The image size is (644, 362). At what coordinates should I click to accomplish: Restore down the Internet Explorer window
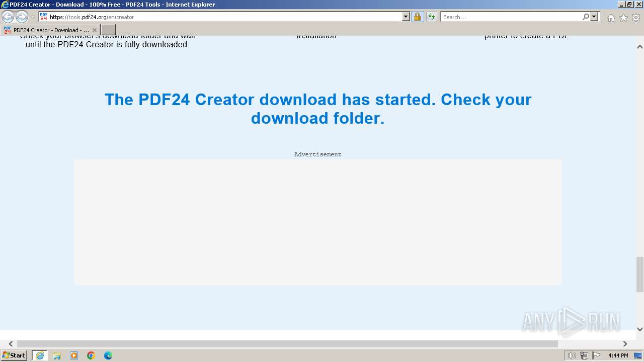pyautogui.click(x=629, y=5)
